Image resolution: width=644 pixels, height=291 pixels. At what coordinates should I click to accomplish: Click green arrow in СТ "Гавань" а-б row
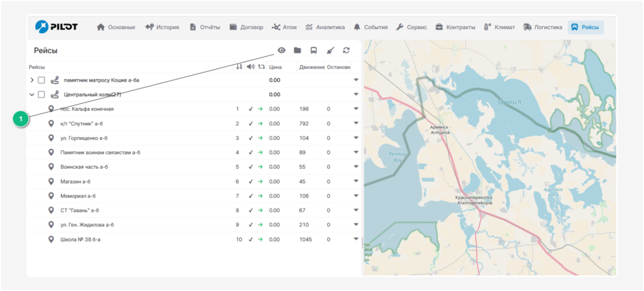(260, 210)
